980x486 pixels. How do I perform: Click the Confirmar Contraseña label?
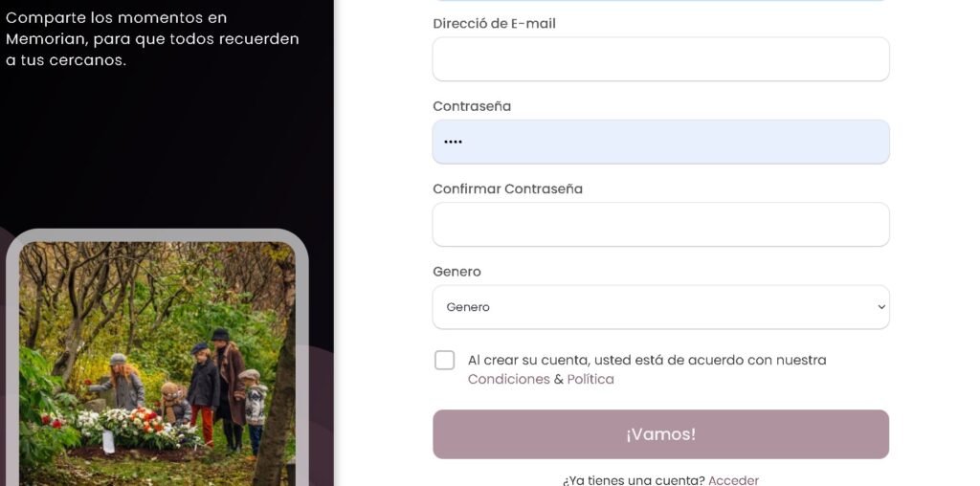coord(507,188)
